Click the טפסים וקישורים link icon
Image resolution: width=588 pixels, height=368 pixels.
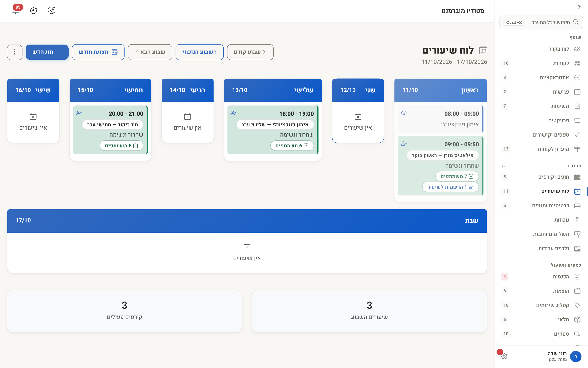coord(577,135)
